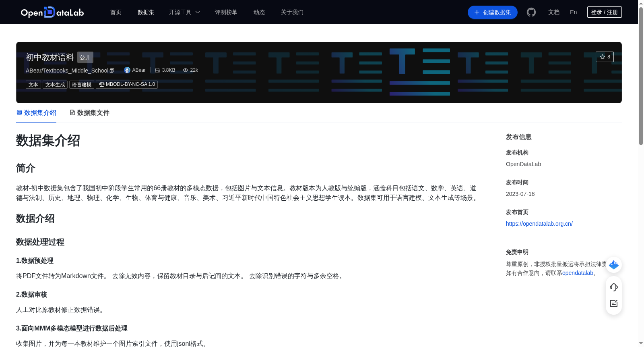Switch to the 数据集文件 tab
644x347 pixels.
click(x=89, y=113)
